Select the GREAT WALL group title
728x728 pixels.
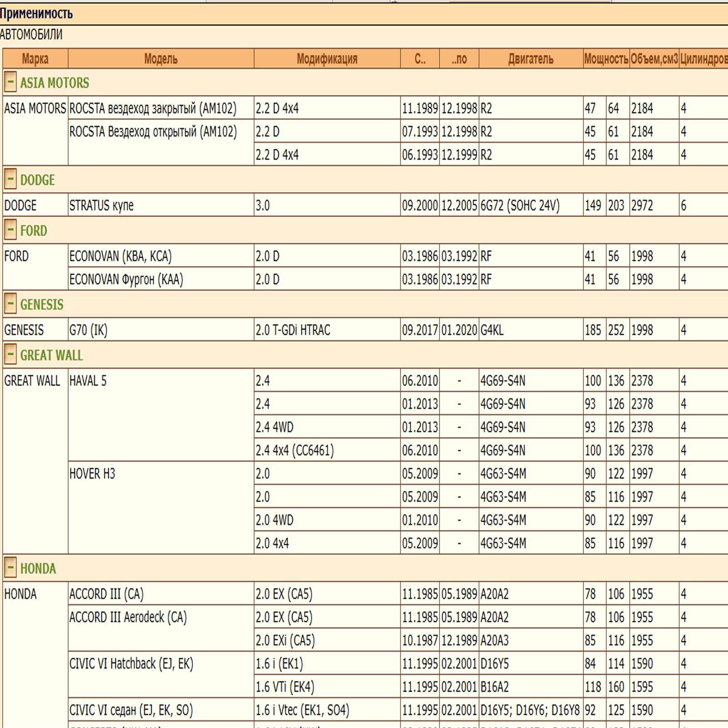pyautogui.click(x=51, y=355)
